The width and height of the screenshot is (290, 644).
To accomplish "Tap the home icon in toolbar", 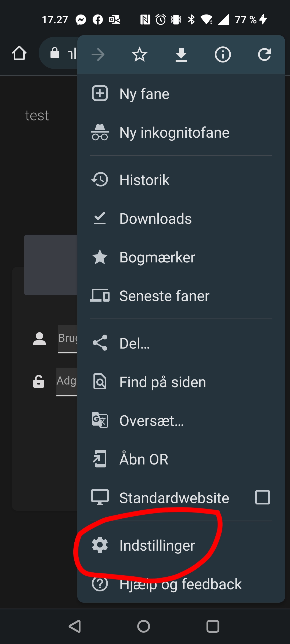I will coord(19,53).
